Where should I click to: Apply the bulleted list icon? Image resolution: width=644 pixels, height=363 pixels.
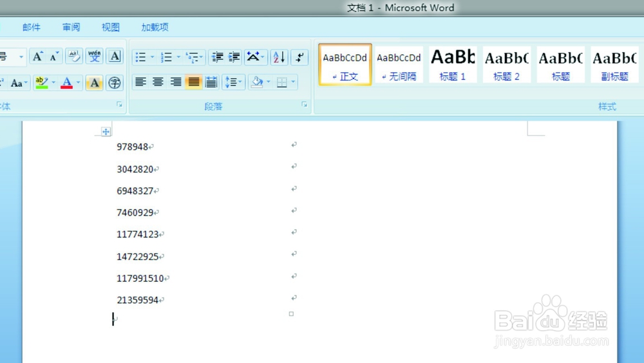tap(140, 57)
